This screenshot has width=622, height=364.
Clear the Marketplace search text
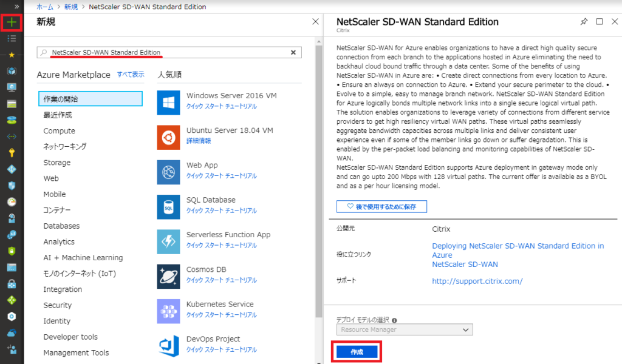293,52
